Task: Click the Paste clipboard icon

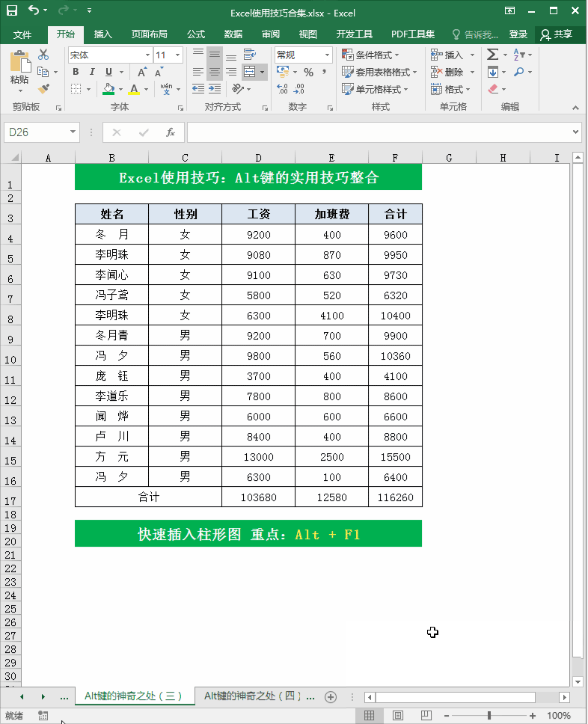Action: pos(20,62)
